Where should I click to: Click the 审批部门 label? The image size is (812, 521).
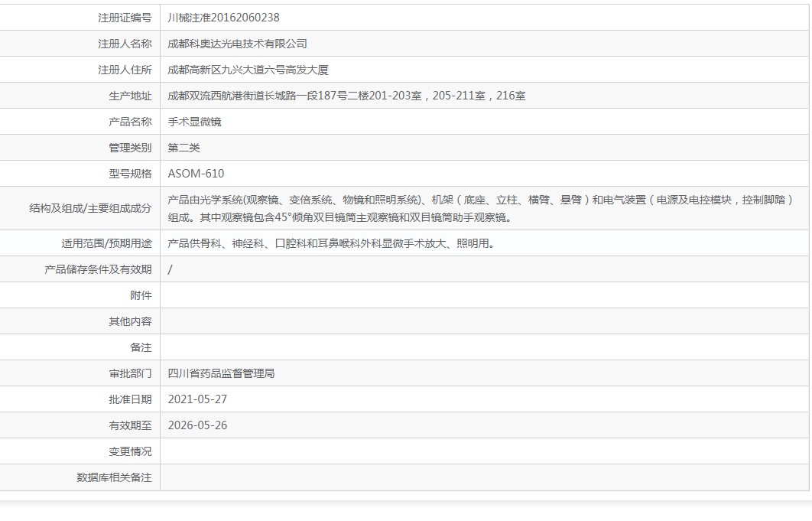(130, 373)
